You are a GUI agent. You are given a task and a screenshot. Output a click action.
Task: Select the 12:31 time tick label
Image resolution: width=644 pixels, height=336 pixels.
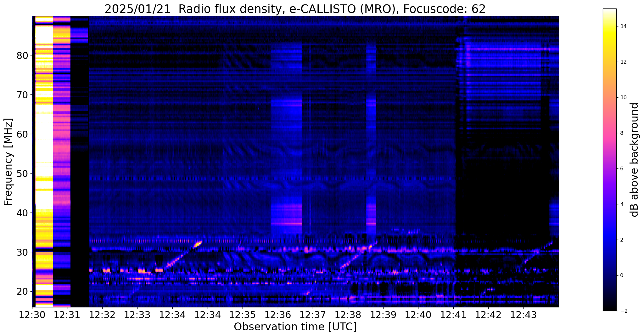click(x=67, y=315)
